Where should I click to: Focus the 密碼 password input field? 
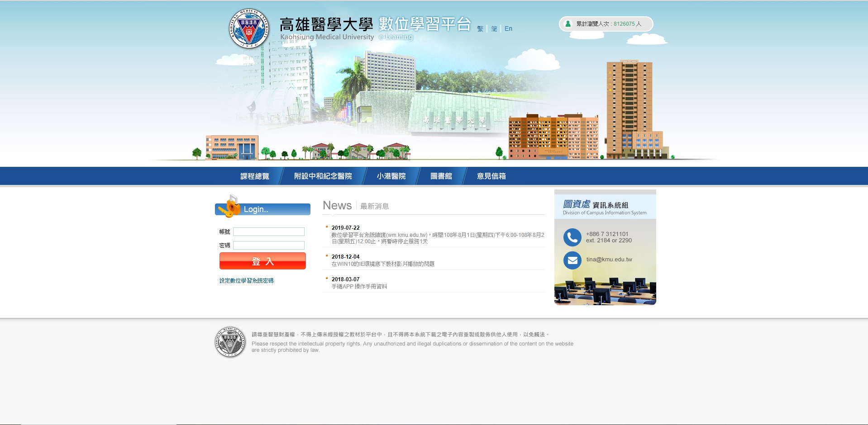coord(269,245)
